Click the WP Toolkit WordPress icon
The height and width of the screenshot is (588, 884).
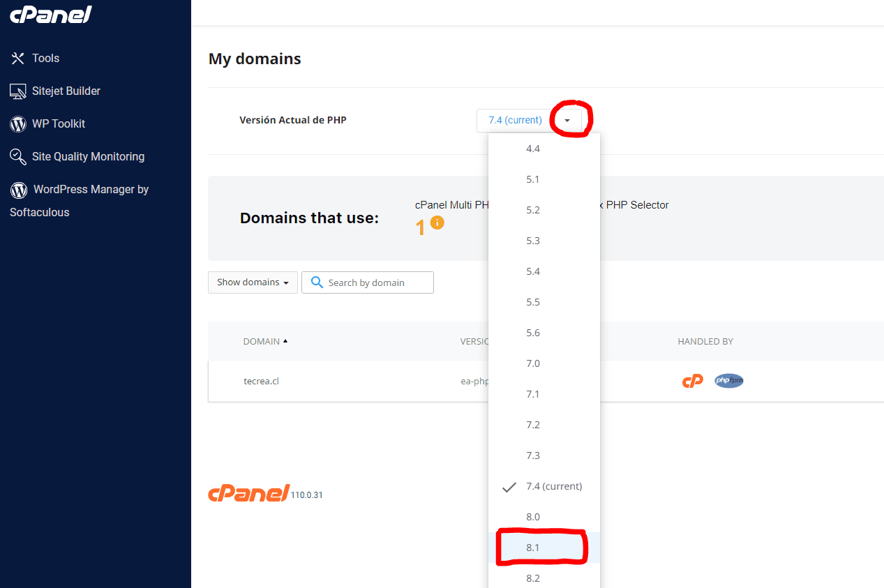(x=18, y=124)
